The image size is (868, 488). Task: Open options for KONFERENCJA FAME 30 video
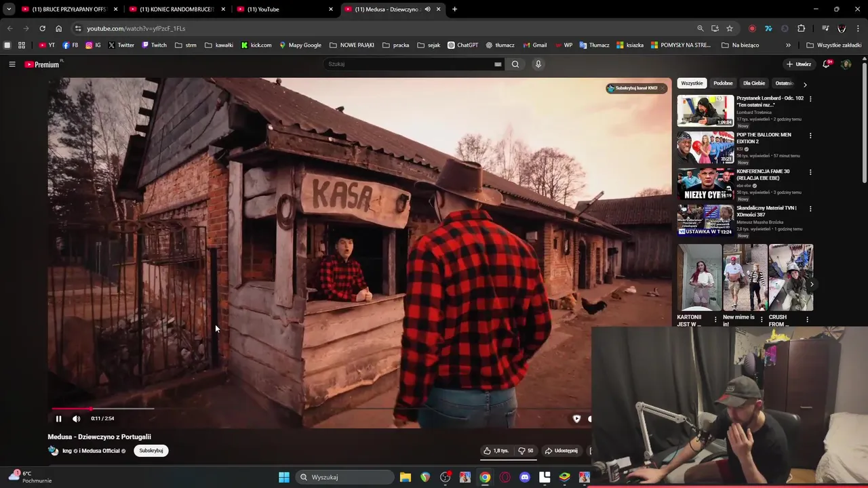pyautogui.click(x=810, y=172)
